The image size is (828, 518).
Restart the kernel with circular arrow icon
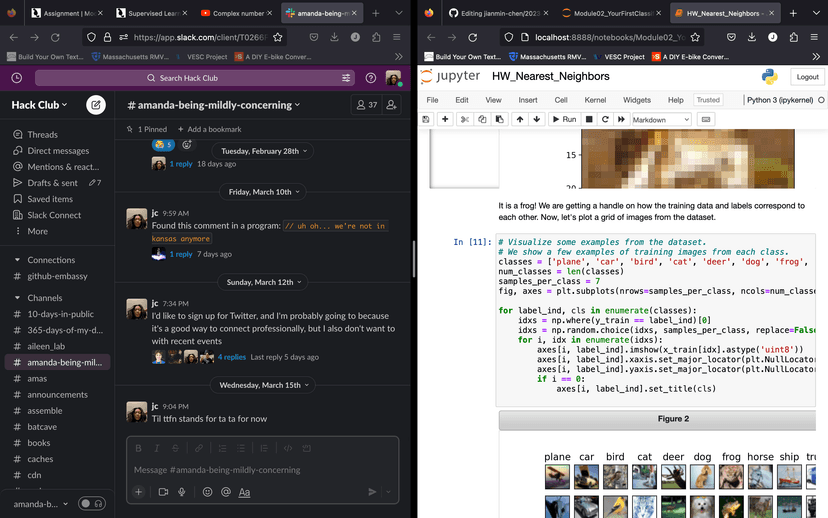[x=605, y=119]
